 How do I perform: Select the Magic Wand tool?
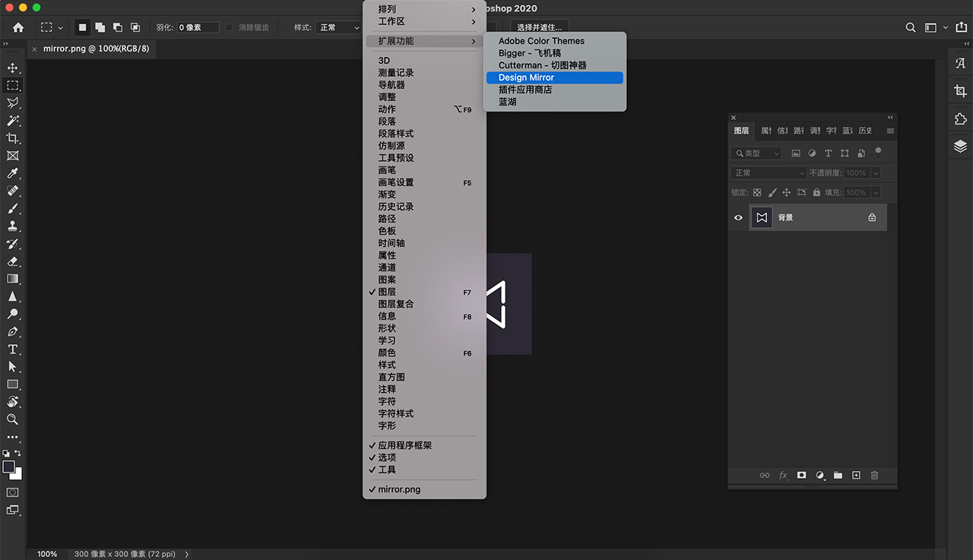pyautogui.click(x=12, y=121)
